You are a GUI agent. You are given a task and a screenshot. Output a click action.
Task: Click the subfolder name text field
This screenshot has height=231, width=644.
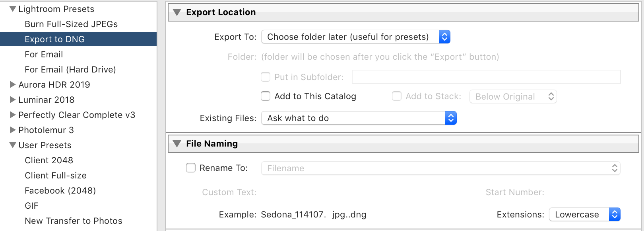486,77
